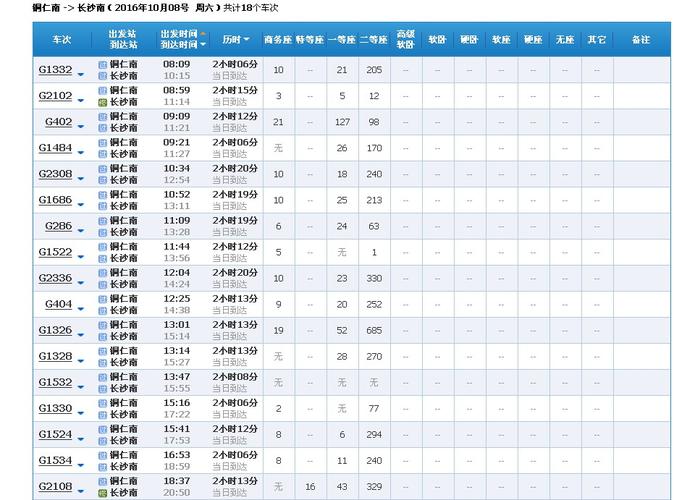Click departure station icon in G1332 row
Image resolution: width=674 pixels, height=500 pixels.
[103, 65]
